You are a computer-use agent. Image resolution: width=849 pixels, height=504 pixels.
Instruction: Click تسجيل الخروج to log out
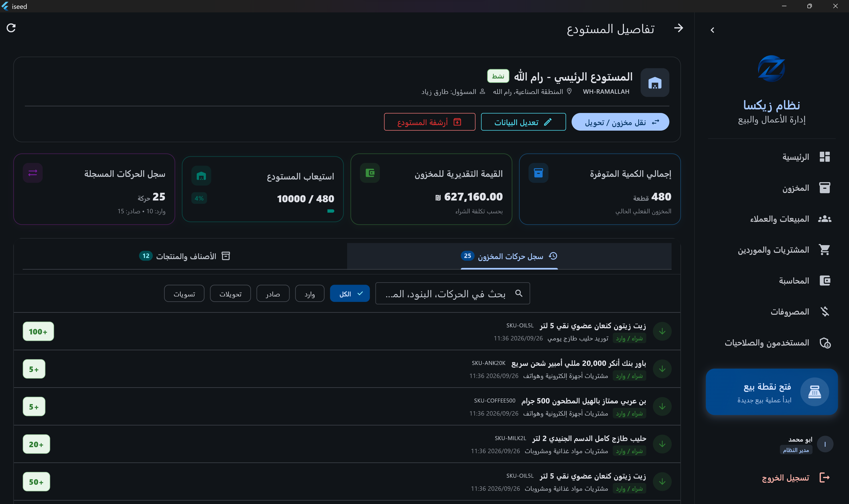(x=796, y=477)
